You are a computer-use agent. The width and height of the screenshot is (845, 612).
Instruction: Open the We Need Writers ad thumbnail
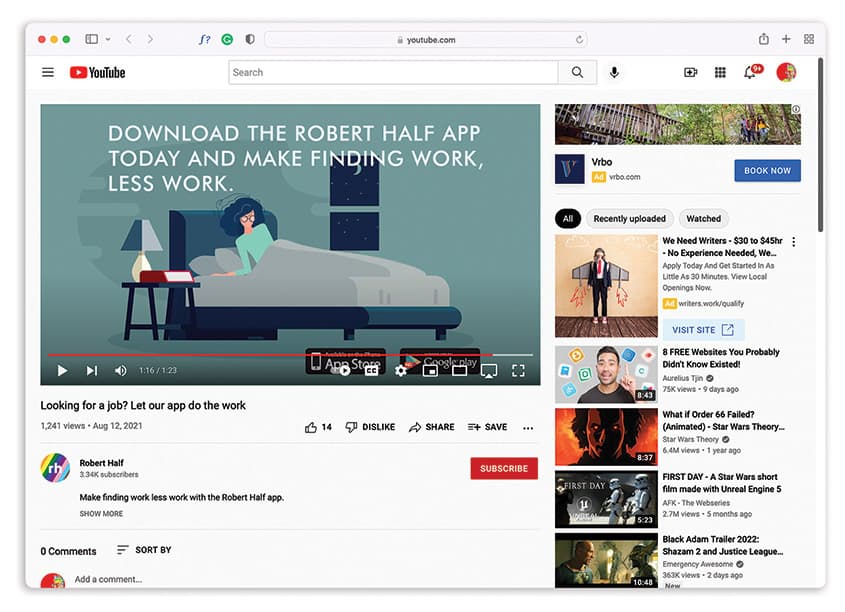[x=606, y=286]
